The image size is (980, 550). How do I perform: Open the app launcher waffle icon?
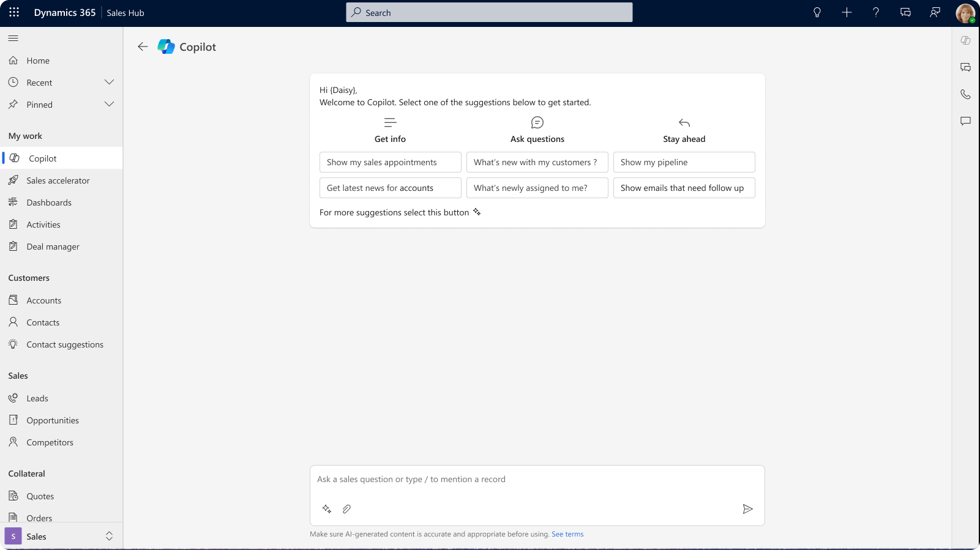coord(14,12)
